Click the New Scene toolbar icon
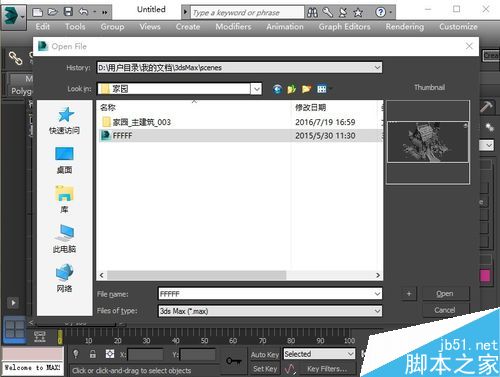The image size is (500, 377). (x=37, y=12)
